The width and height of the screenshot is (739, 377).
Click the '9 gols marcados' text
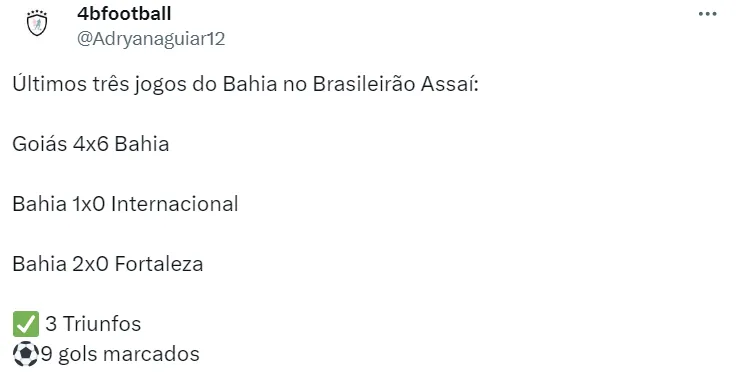120,354
